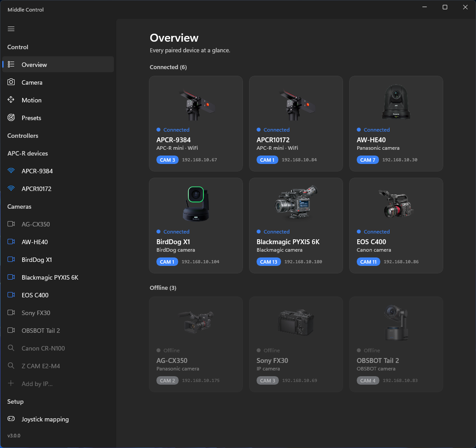Click CAM 1 badge on APCR10172 card

267,160
